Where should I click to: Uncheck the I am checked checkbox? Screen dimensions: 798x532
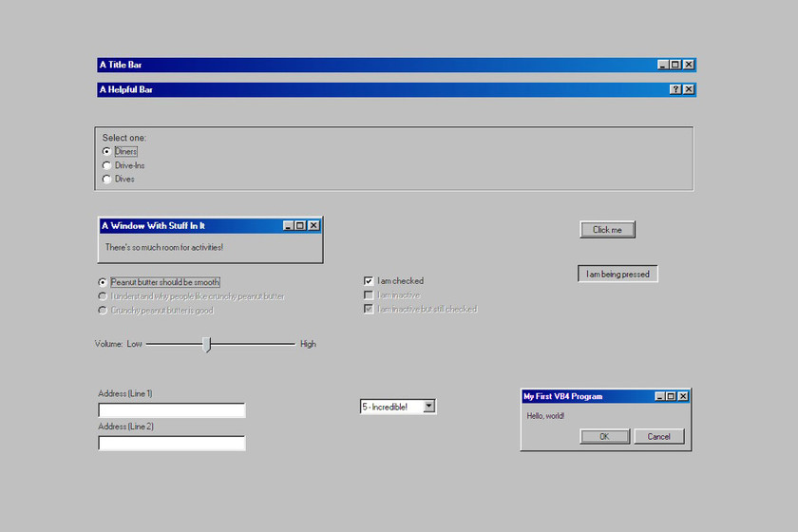[369, 281]
